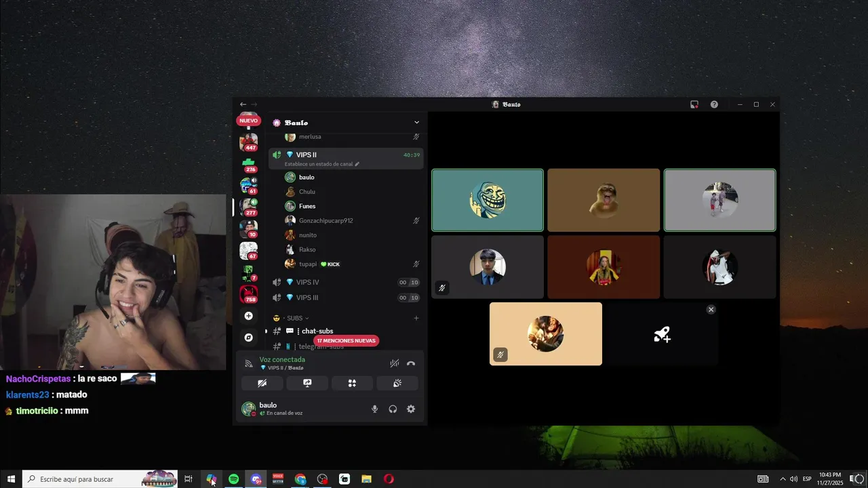
Task: Open server with 277 unread badge
Action: [249, 207]
